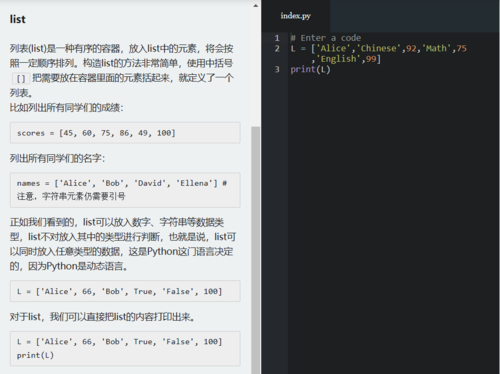
Task: Click print(L) on editor line 3
Action: (x=310, y=69)
